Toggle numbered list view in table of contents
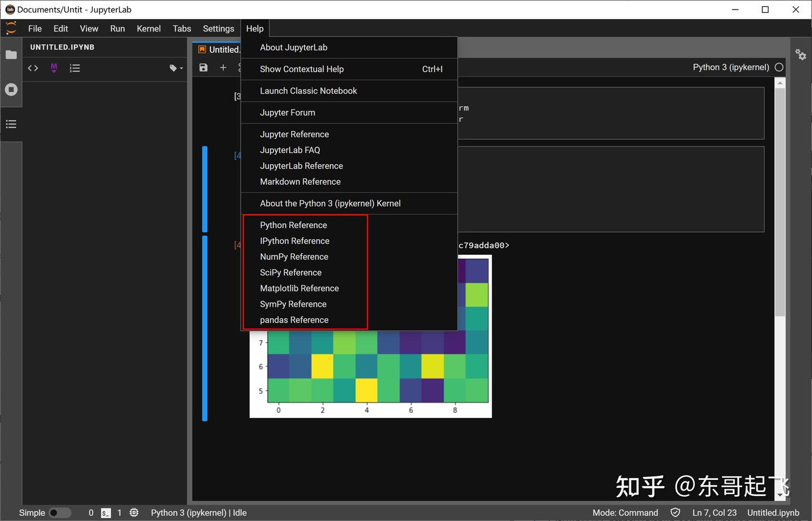This screenshot has width=812, height=521. pos(75,68)
